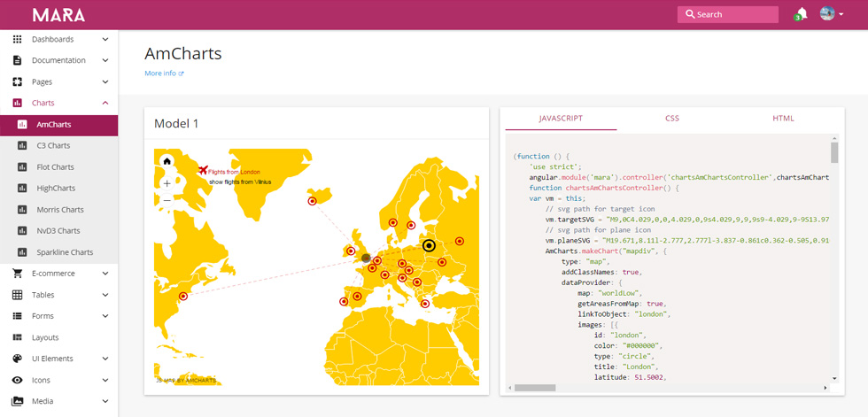Click the New York target marker
The height and width of the screenshot is (417, 868).
pyautogui.click(x=183, y=297)
